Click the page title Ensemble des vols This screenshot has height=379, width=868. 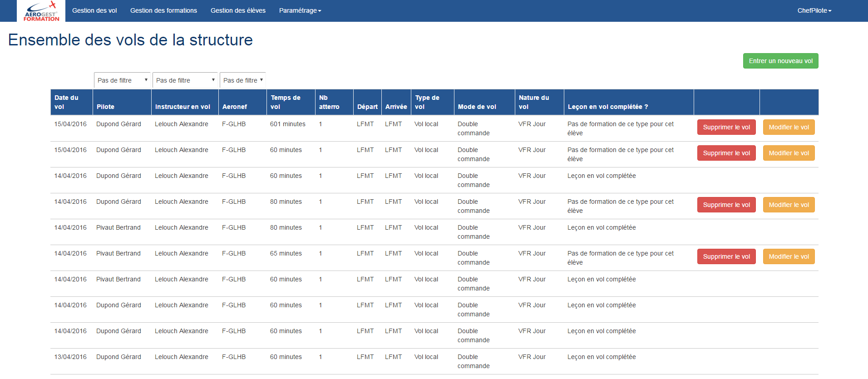coord(130,40)
